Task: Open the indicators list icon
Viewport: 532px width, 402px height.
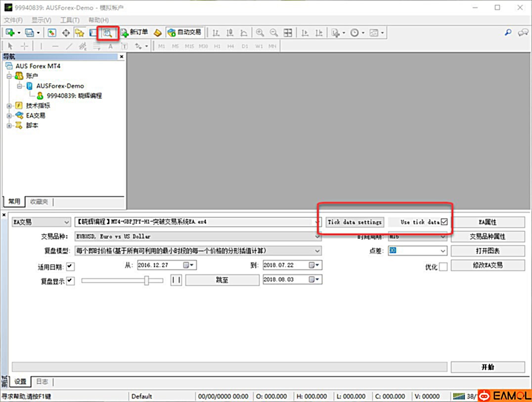Action: coord(336,33)
